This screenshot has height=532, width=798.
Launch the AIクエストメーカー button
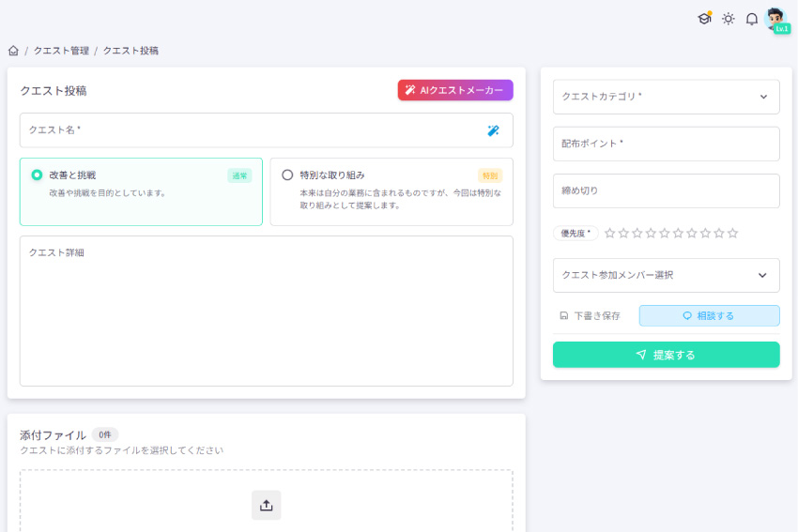pos(455,90)
